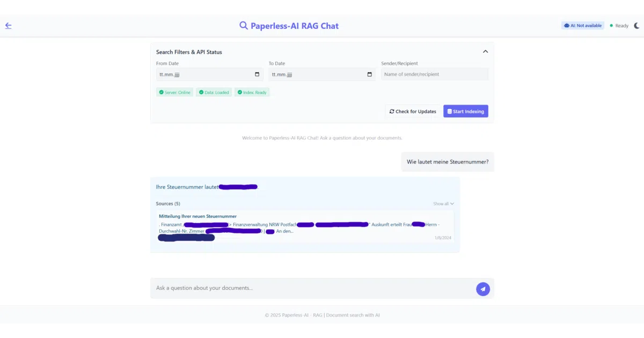This screenshot has height=338, width=644.
Task: Click the Start Indexing button
Action: pos(466,111)
